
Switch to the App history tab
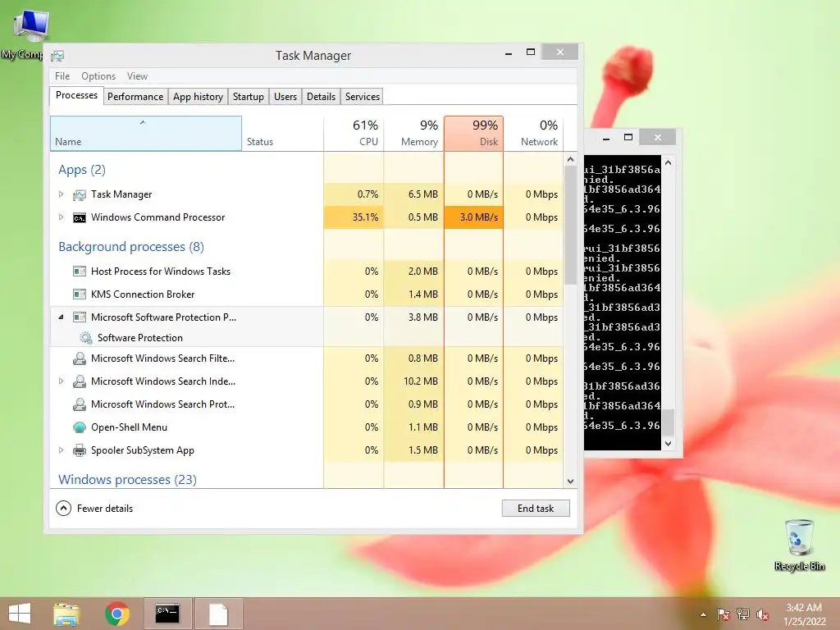(198, 97)
